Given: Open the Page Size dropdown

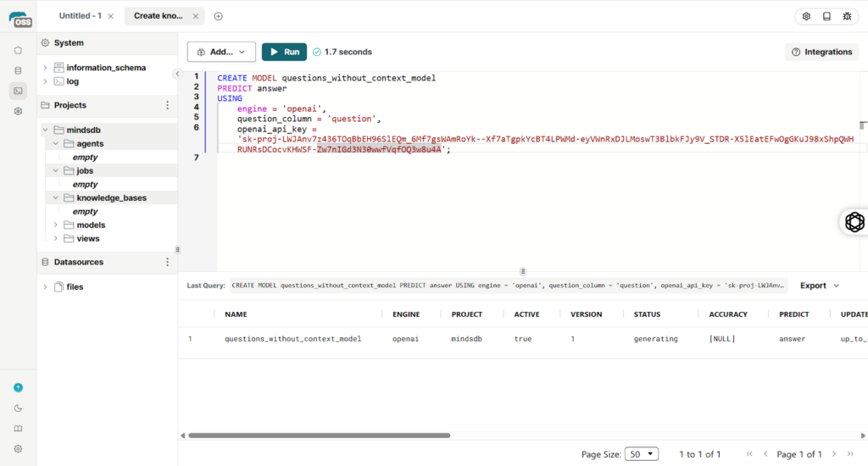Looking at the screenshot, I should coord(641,454).
